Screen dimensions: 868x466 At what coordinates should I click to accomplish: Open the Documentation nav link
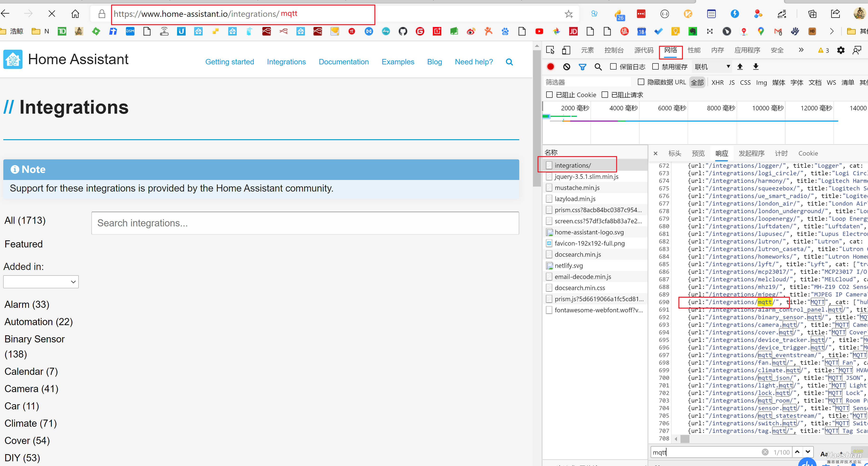tap(344, 62)
